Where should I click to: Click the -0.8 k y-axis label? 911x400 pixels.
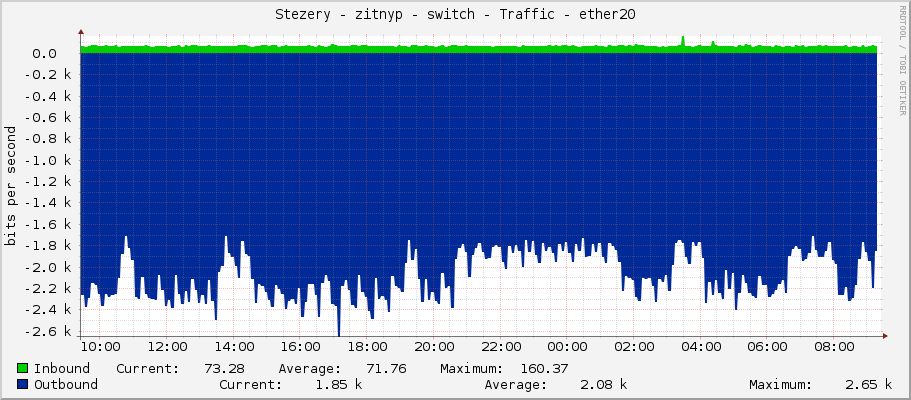(x=48, y=139)
